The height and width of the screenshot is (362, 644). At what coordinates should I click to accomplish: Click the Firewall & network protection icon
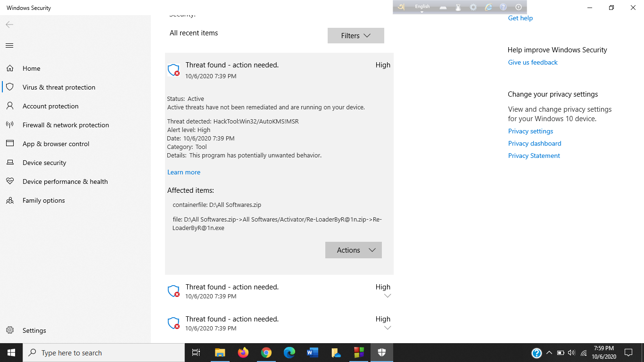(9, 125)
